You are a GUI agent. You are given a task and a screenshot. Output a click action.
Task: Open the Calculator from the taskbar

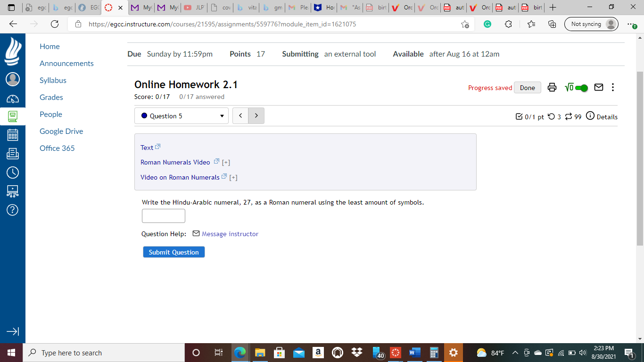pyautogui.click(x=434, y=353)
